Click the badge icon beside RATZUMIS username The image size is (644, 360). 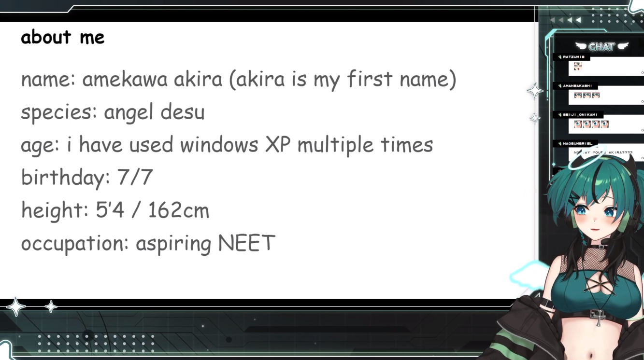559,57
